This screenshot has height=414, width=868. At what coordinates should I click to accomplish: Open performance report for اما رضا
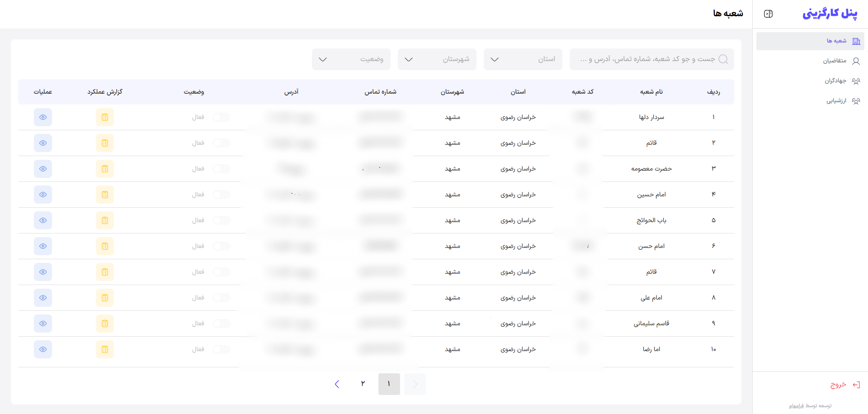tap(105, 349)
